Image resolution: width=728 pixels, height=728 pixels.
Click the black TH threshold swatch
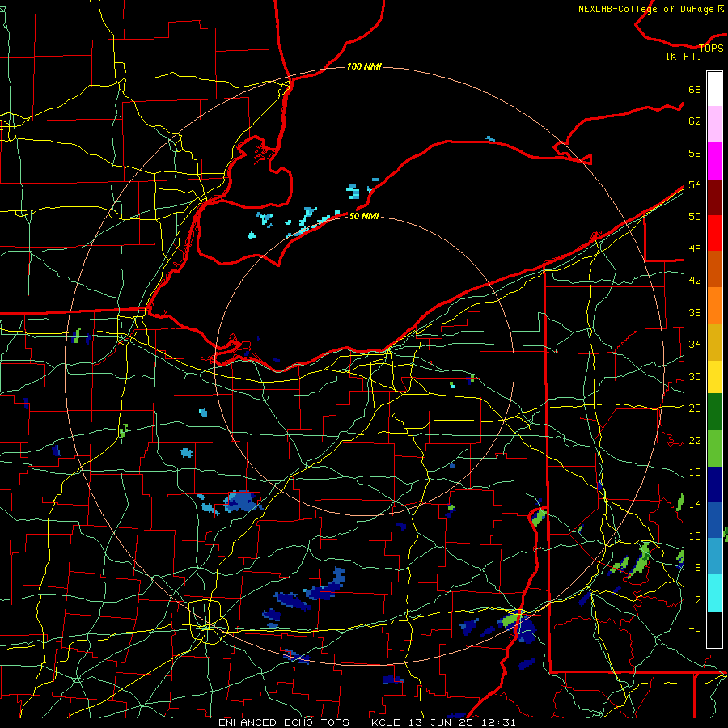pos(714,629)
